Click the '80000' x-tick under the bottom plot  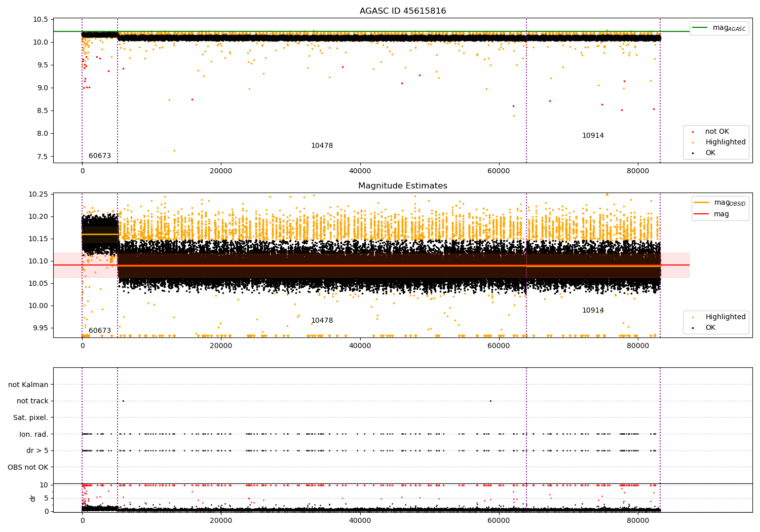click(637, 520)
